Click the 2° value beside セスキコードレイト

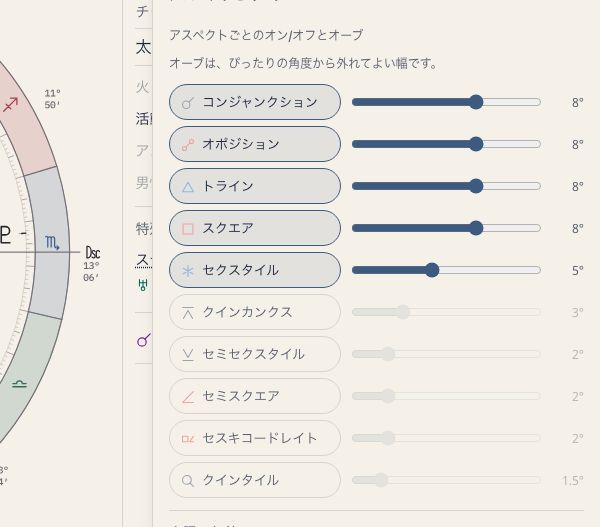click(578, 439)
